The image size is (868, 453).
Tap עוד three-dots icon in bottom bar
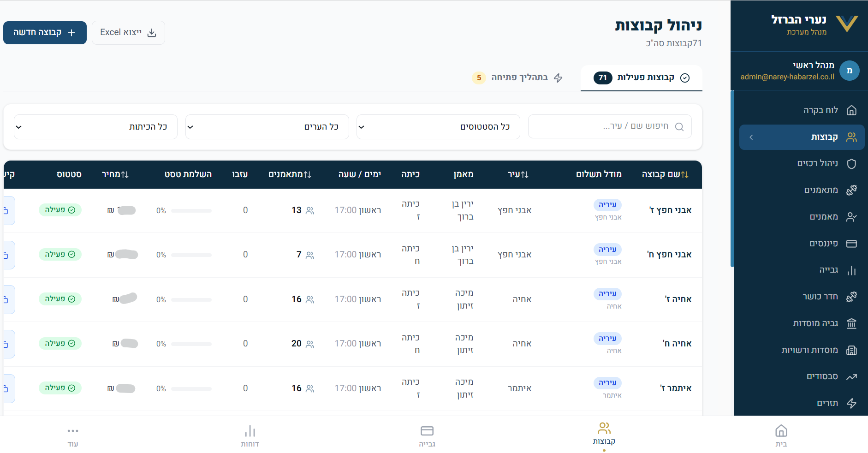click(73, 431)
